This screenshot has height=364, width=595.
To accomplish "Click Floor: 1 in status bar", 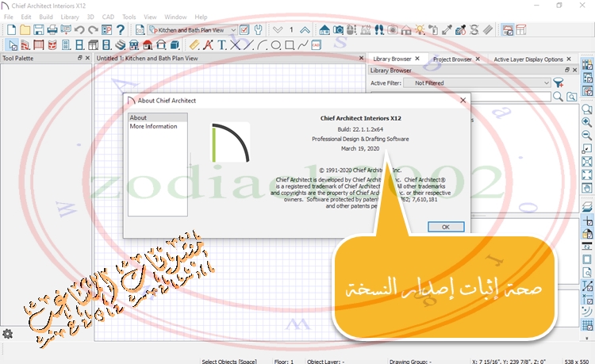I will (284, 362).
